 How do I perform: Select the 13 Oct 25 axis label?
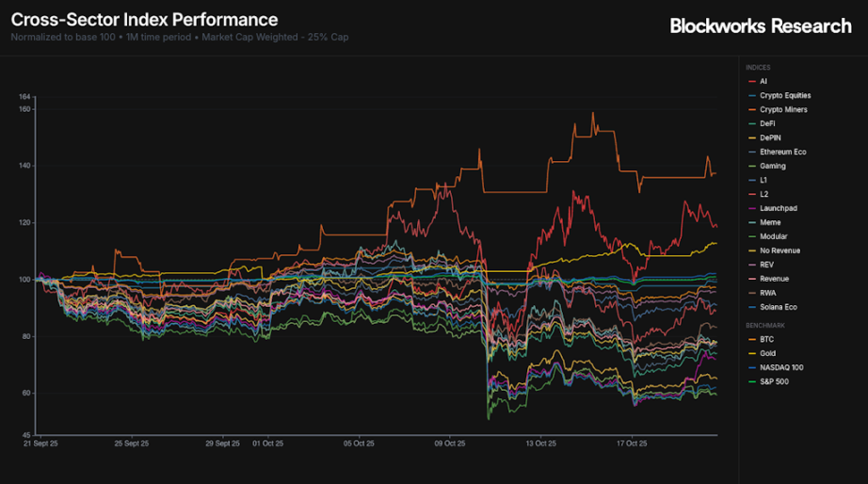(540, 442)
